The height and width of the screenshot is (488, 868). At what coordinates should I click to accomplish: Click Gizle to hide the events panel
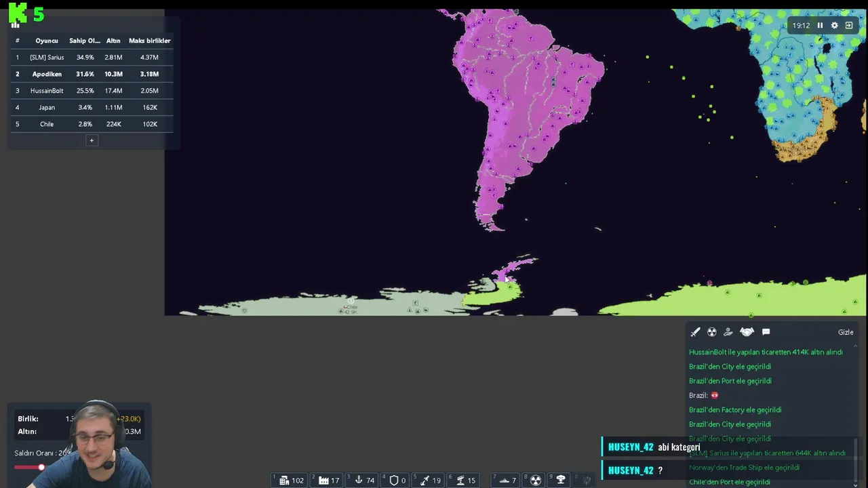click(x=846, y=332)
